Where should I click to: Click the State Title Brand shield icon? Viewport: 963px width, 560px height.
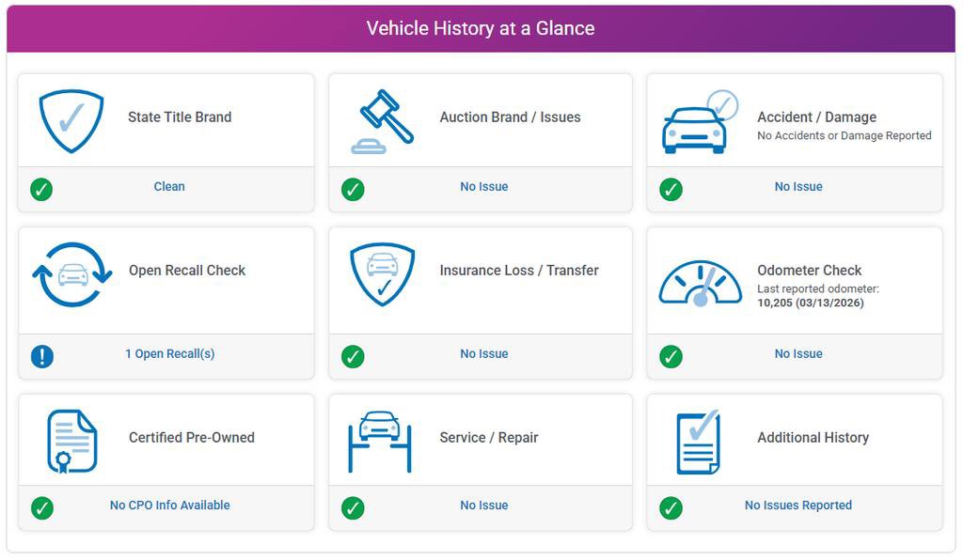71,120
